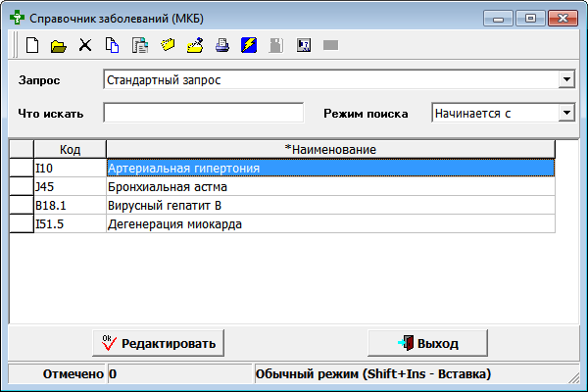Click the paste clipboard documents icon
This screenshot has width=588, height=392.
click(x=139, y=45)
